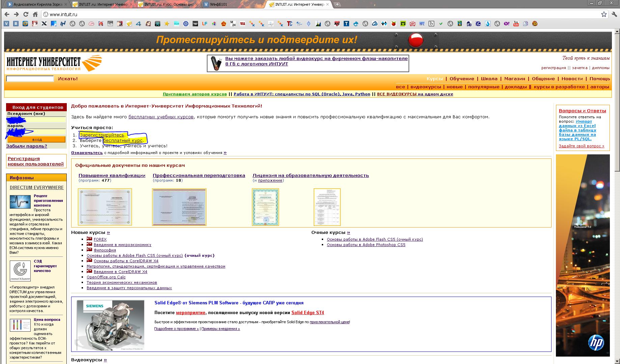Viewport: 620px width, 364px height.
Task: Click Задайте свой вопрос link
Action: (x=582, y=146)
